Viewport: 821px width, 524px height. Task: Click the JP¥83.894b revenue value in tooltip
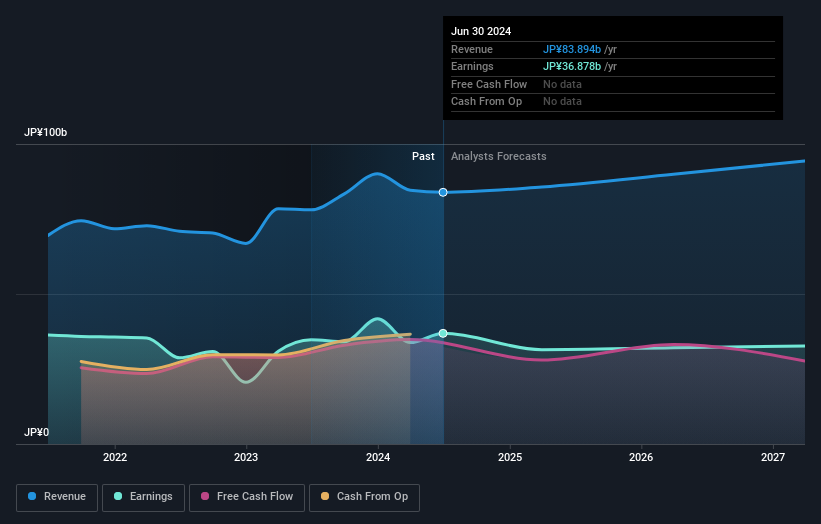[x=572, y=49]
